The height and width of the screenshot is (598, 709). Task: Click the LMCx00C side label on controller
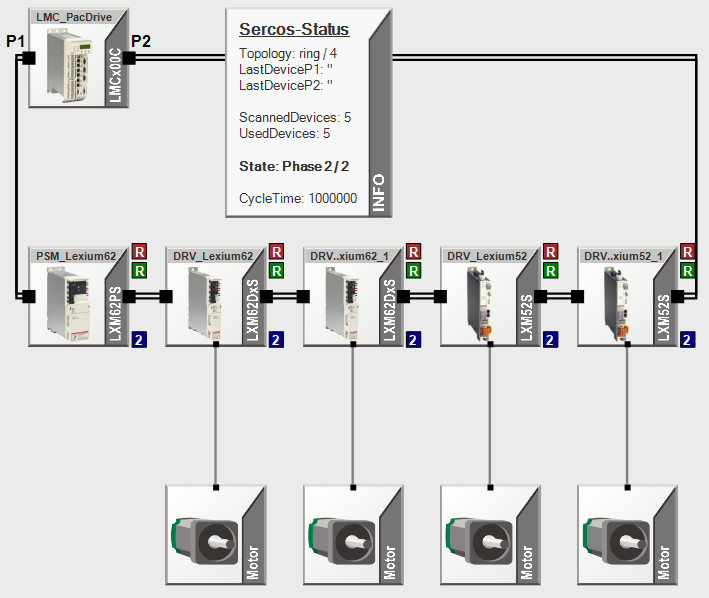[x=113, y=75]
